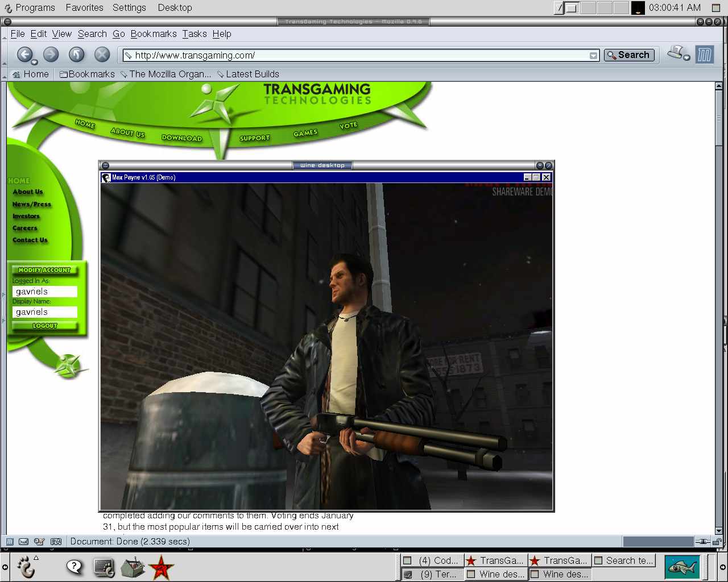Toggle the online/offline connection icon
Image resolution: width=728 pixels, height=582 pixels.
point(704,542)
